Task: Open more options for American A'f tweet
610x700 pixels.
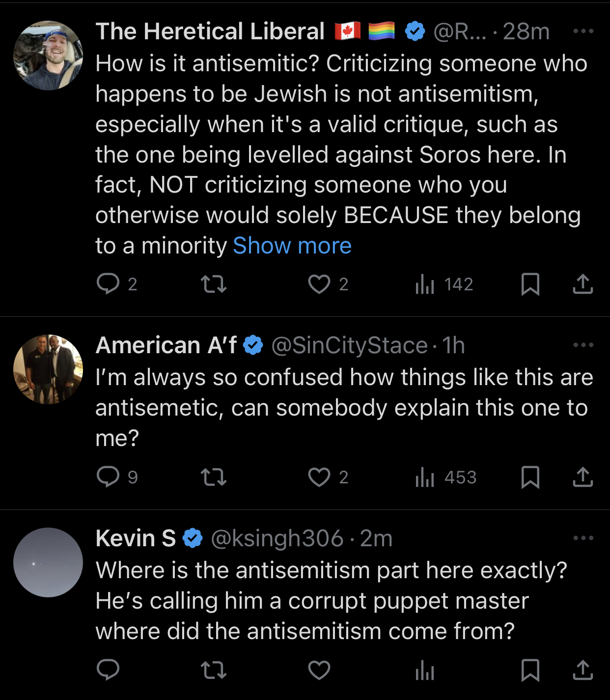Action: tap(583, 345)
